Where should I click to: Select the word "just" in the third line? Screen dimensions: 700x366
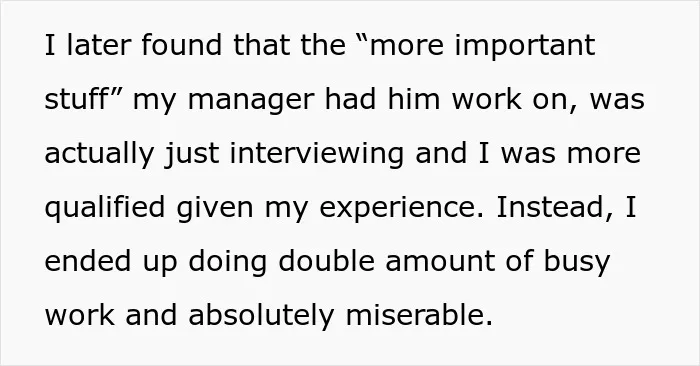coord(192,155)
